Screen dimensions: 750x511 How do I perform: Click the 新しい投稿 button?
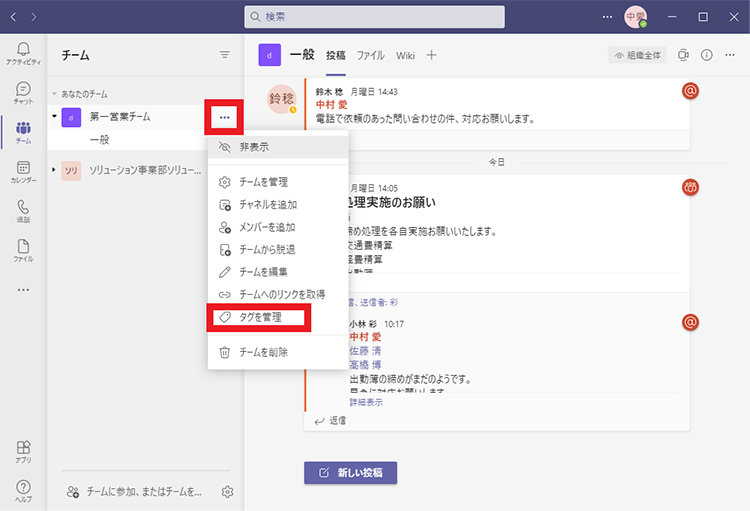[351, 473]
